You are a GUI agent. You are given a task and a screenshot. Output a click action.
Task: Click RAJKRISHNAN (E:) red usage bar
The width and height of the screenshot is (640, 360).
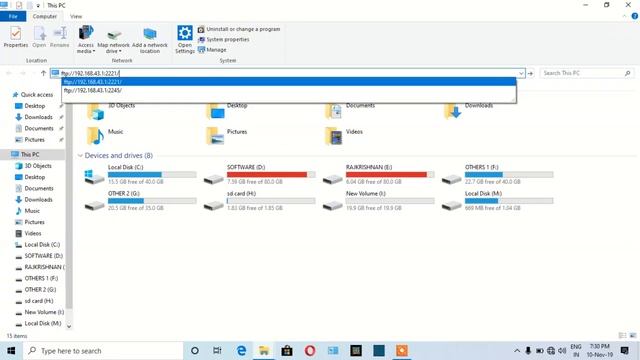coord(386,175)
